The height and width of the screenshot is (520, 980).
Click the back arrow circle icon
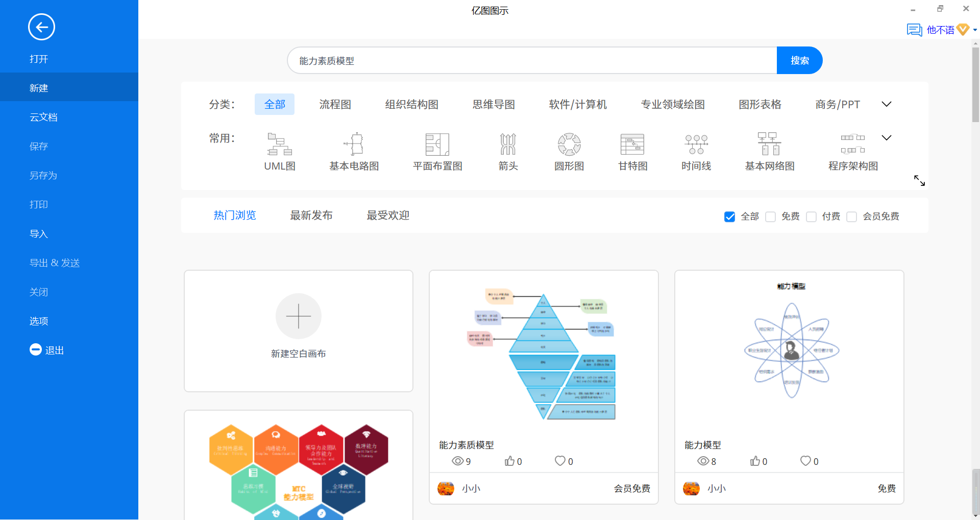[x=41, y=27]
